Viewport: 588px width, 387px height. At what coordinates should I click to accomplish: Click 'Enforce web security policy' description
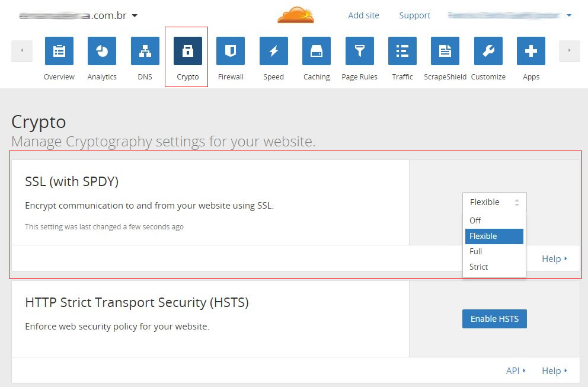pos(117,327)
